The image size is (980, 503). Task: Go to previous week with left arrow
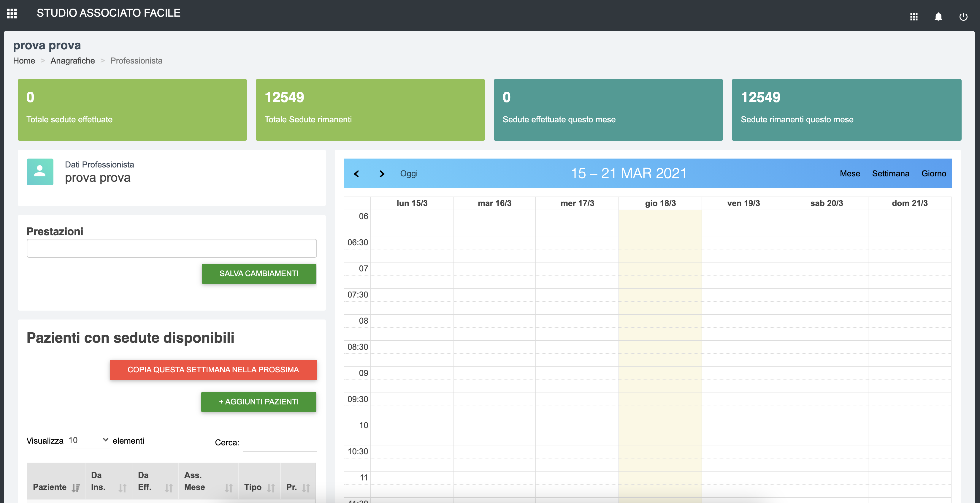356,174
